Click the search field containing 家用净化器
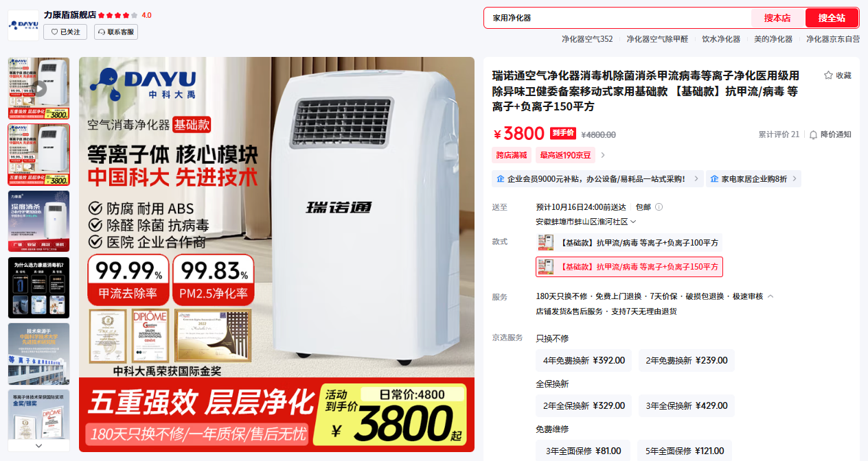This screenshot has width=868, height=461. pos(618,18)
